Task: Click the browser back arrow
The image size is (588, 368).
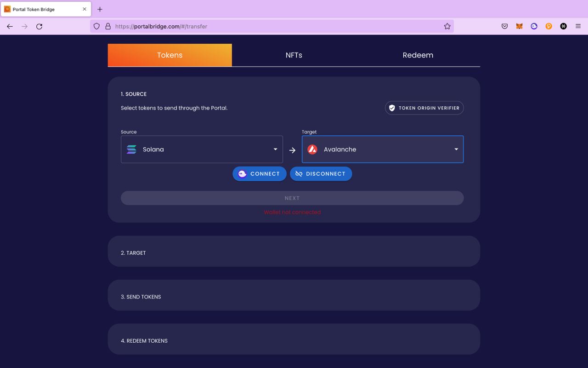Action: [10, 26]
